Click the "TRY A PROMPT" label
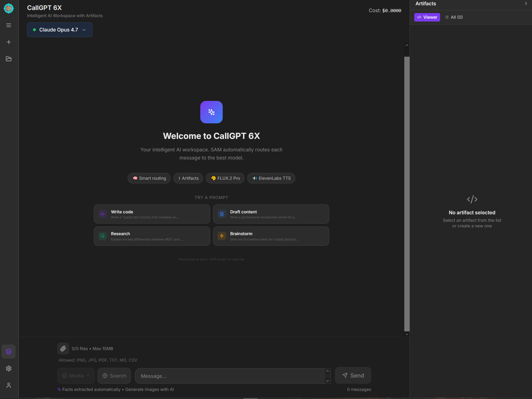Screen dimensions: 532x399 click(x=211, y=197)
